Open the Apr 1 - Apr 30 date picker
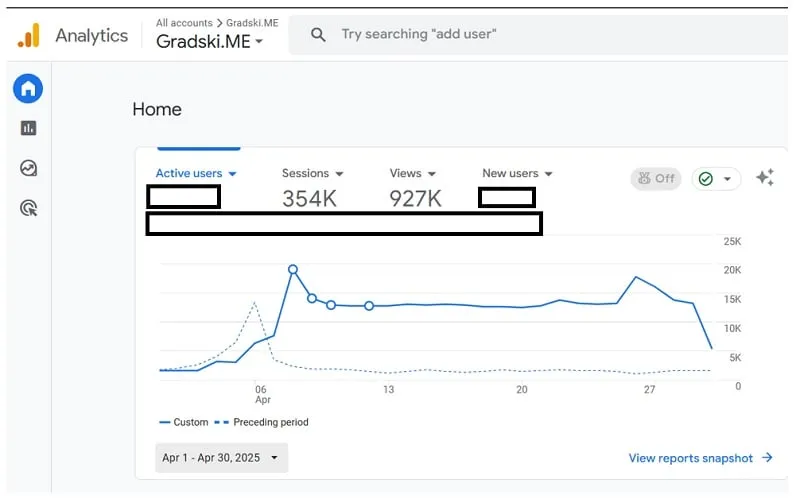 point(221,458)
